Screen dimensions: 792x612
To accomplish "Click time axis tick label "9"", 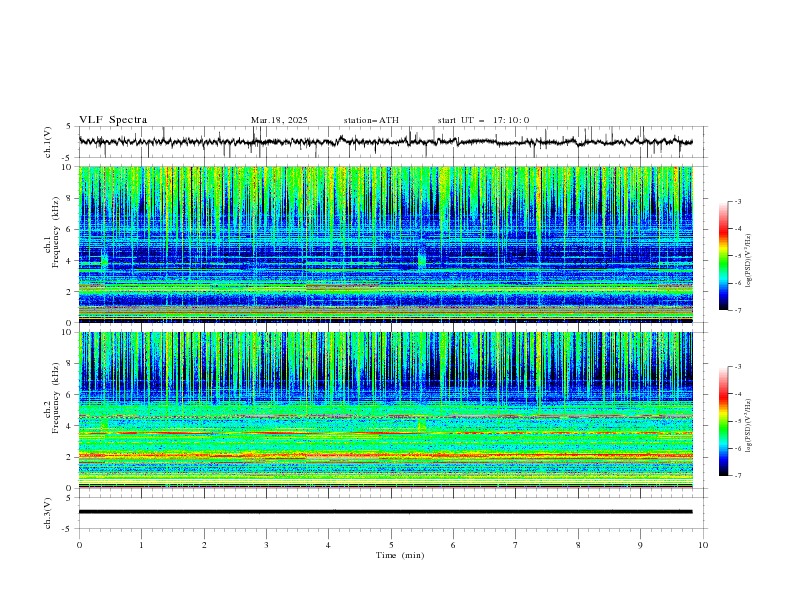I will click(x=640, y=545).
